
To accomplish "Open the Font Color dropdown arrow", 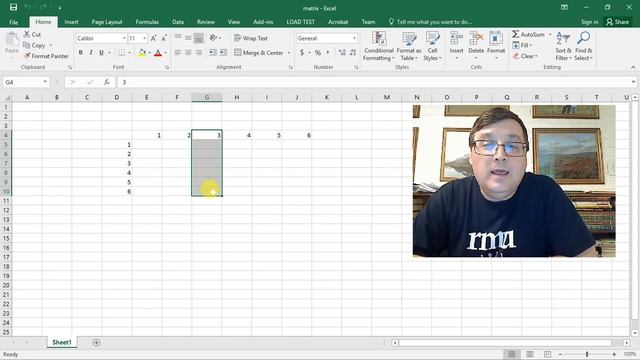I will [165, 53].
